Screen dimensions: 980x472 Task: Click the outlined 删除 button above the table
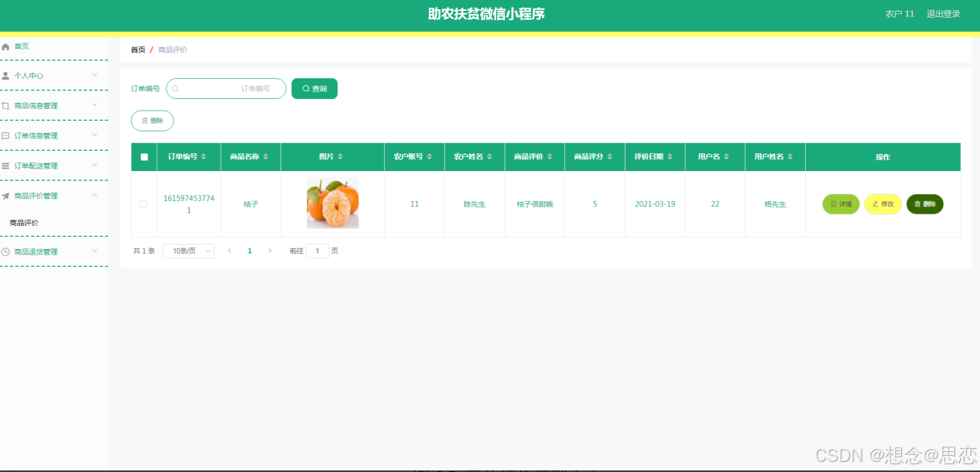(x=152, y=121)
